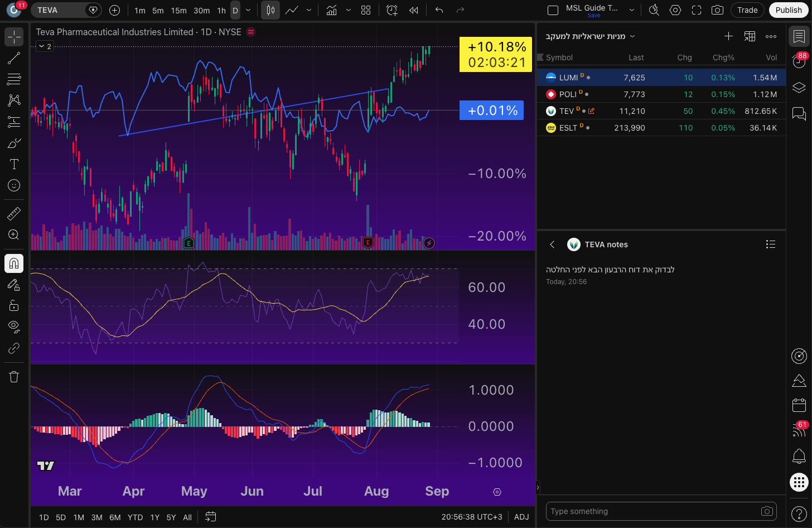Open the Indicators menu

[332, 10]
